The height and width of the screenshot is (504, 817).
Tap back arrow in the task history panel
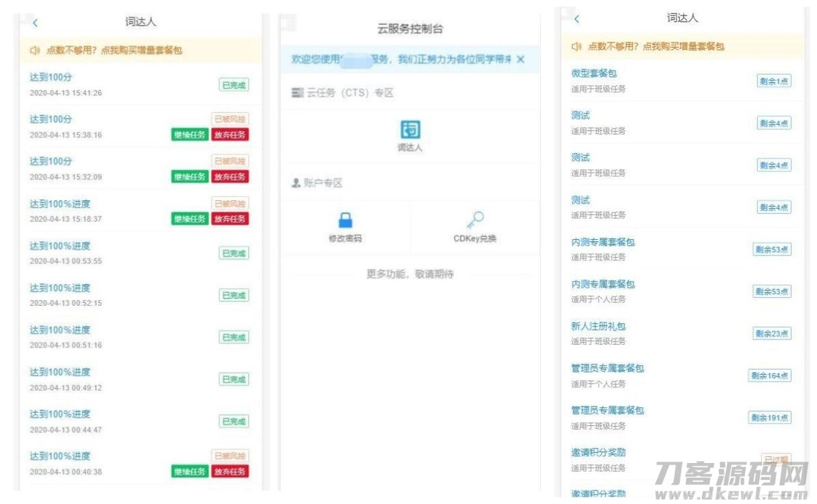tap(36, 23)
